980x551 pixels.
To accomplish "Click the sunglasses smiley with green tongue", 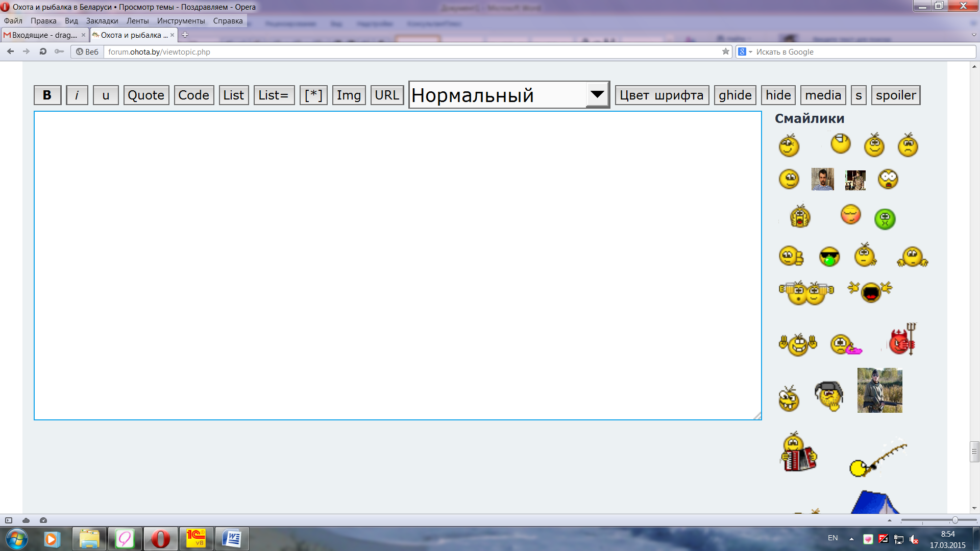I will (829, 257).
